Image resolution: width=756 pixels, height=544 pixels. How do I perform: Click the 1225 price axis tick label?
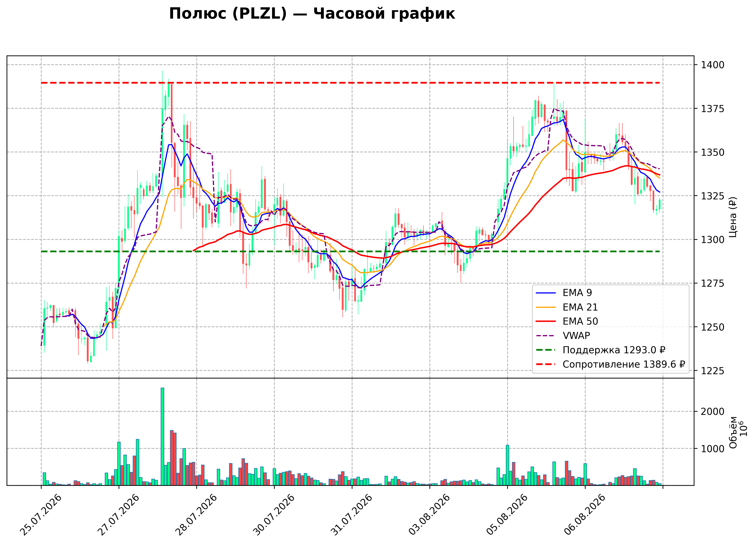point(713,371)
